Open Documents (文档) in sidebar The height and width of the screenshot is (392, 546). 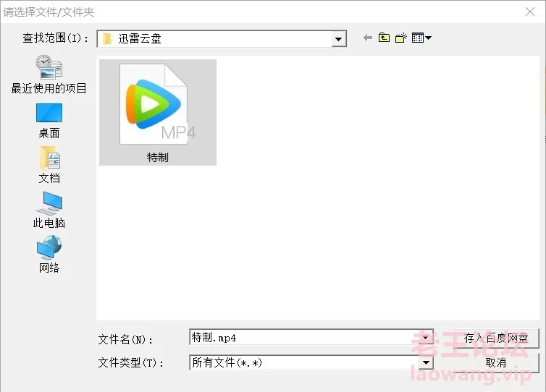[49, 165]
